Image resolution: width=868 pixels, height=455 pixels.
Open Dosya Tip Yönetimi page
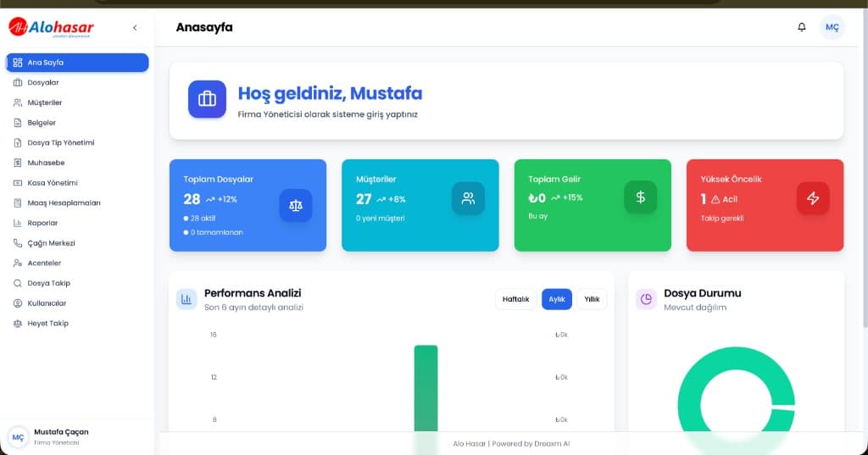(x=77, y=143)
